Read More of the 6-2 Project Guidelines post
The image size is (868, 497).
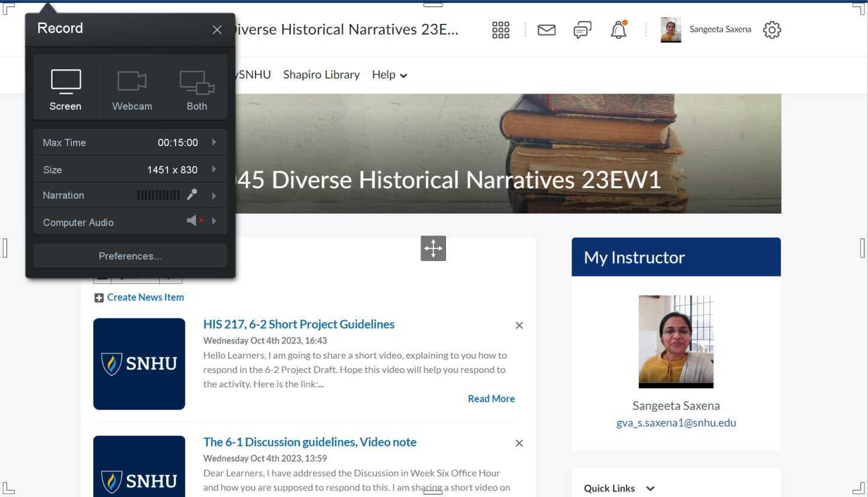(491, 398)
